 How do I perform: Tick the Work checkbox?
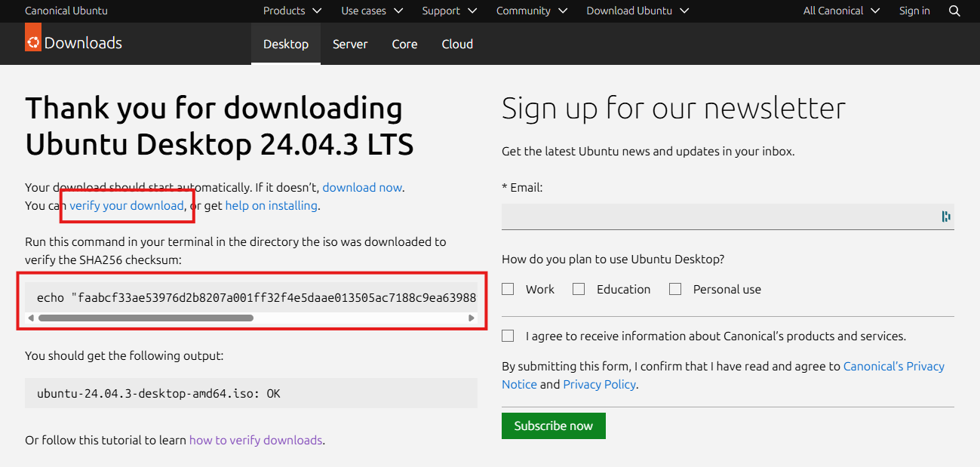click(508, 289)
